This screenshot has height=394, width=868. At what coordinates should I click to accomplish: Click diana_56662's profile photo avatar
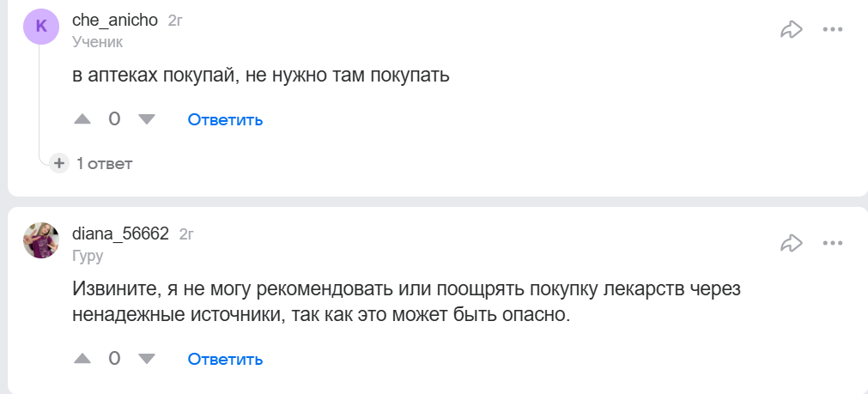41,240
